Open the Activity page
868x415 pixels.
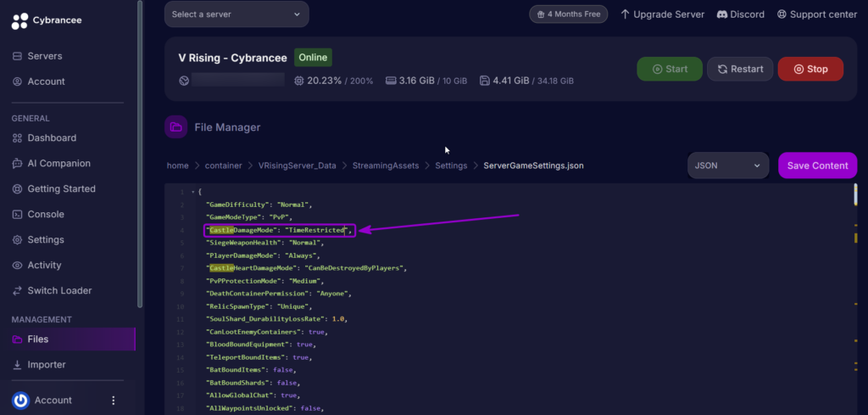[x=44, y=266]
